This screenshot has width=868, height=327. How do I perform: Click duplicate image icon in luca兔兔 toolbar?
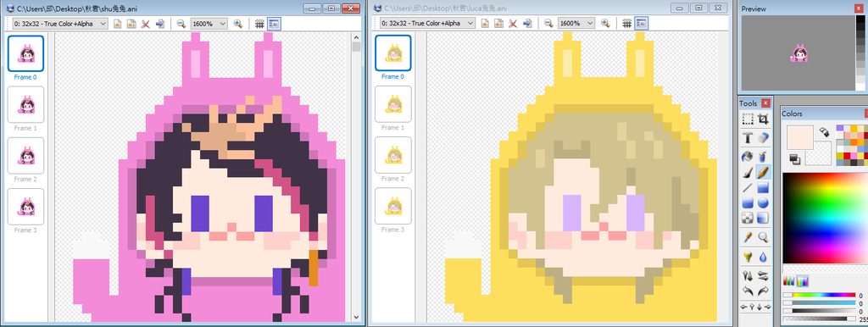tap(498, 23)
